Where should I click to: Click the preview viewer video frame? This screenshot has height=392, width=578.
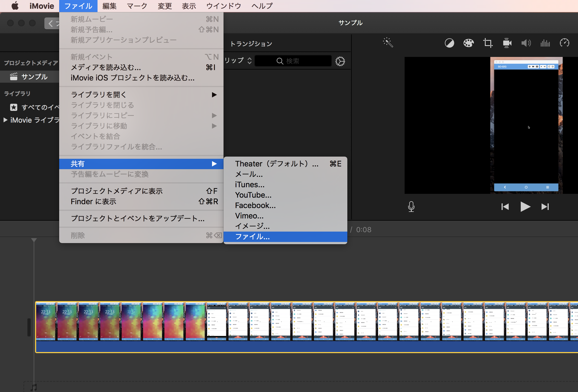coord(491,125)
